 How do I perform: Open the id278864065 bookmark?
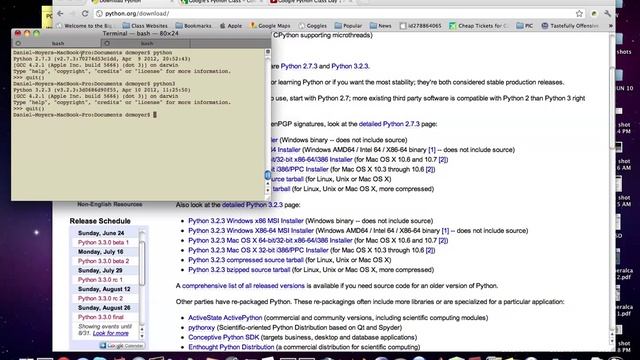pos(420,26)
